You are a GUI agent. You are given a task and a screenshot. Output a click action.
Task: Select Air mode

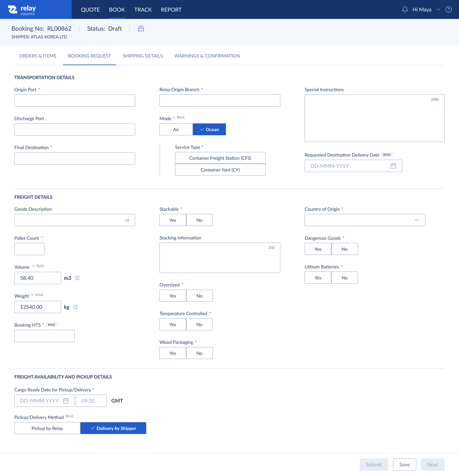(x=176, y=129)
